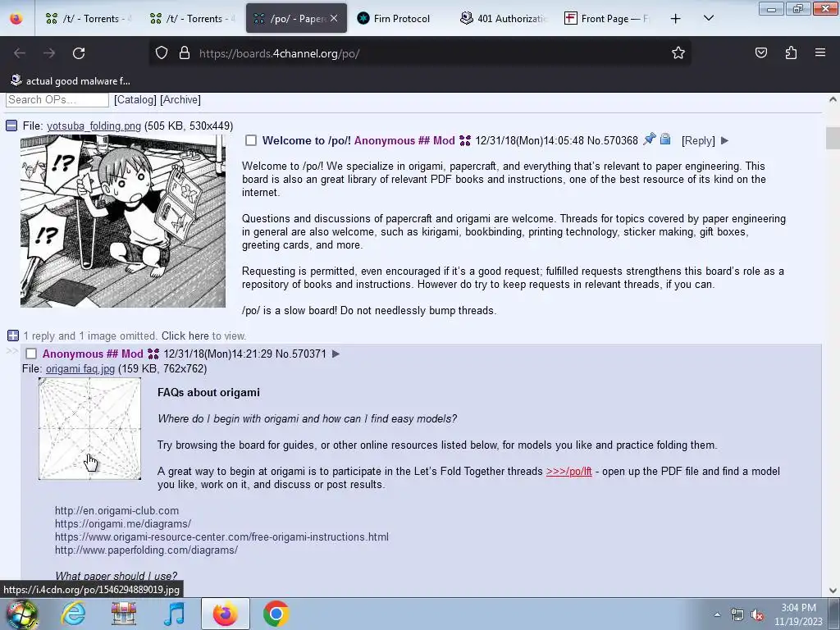
Task: Expand the list all tabs chevron
Action: tap(708, 18)
